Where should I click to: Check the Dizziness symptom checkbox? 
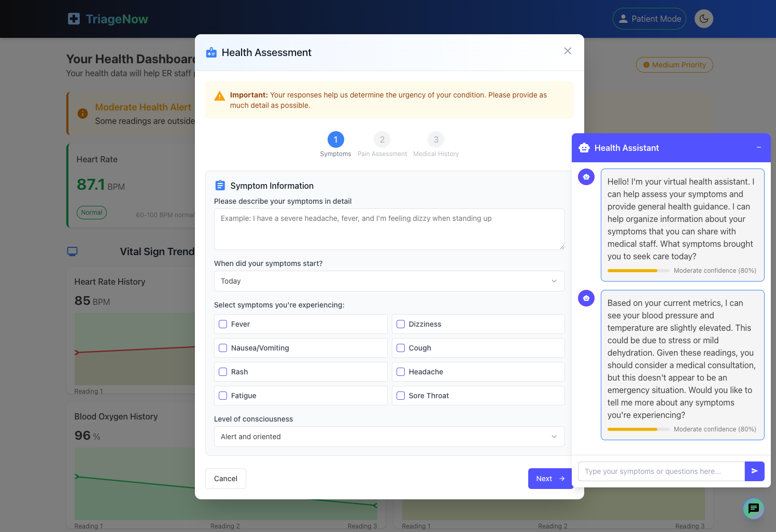coord(401,324)
